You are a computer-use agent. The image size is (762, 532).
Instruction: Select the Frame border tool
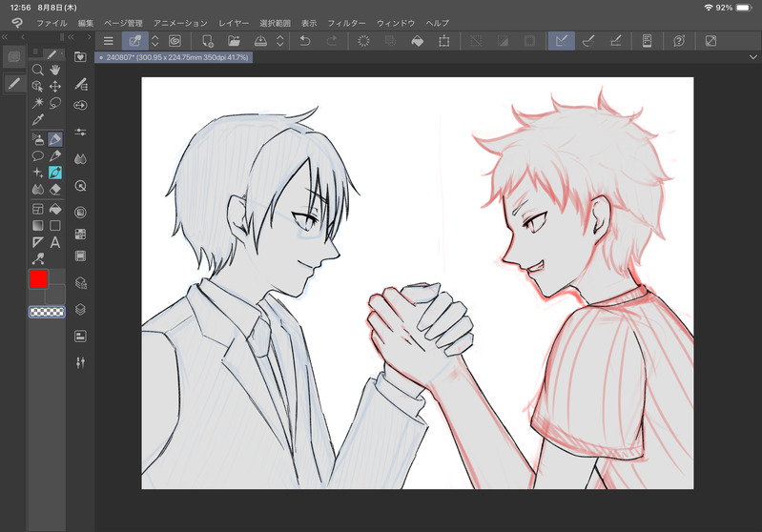pos(37,210)
